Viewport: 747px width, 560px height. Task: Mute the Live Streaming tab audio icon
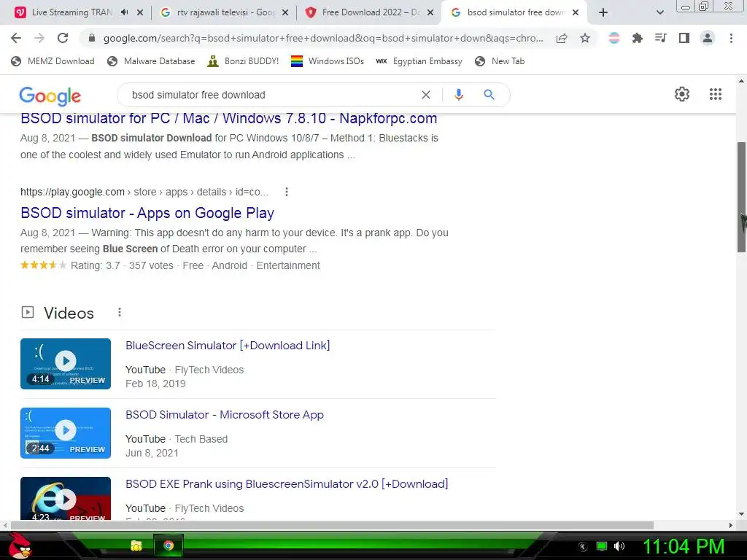coord(124,12)
